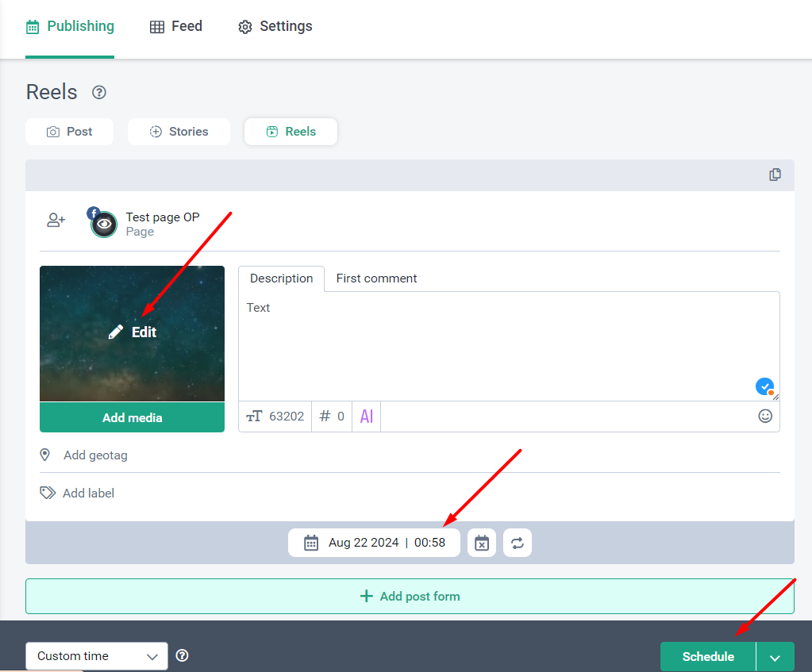This screenshot has width=812, height=672.
Task: Open the Custom time dropdown
Action: tap(97, 656)
